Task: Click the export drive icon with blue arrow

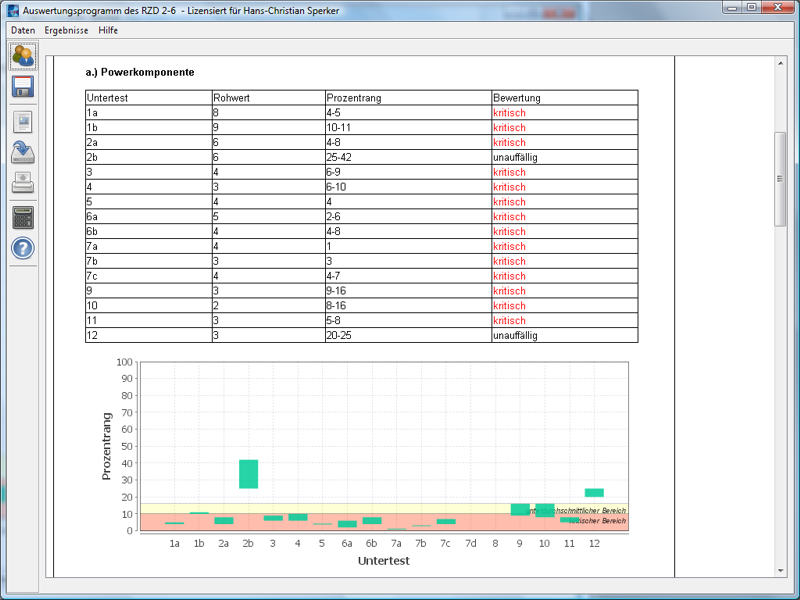Action: coord(23,152)
